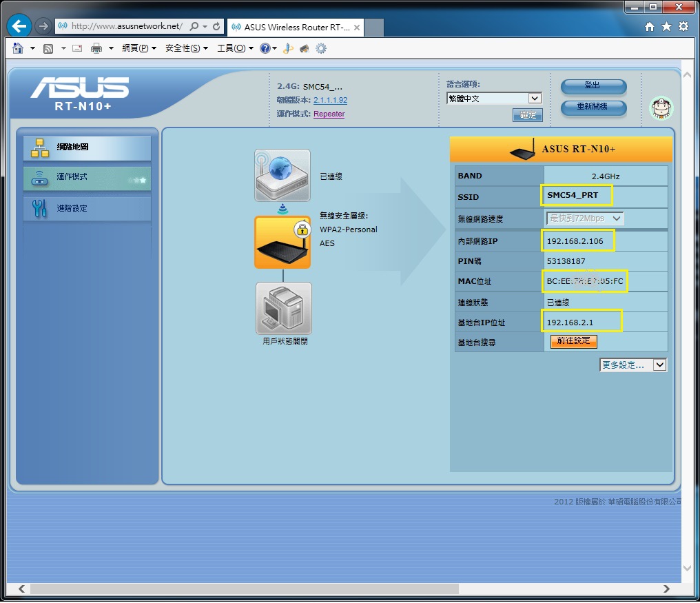The image size is (700, 603).
Task: Close the ASUS Wireless Router tab
Action: pos(357,28)
